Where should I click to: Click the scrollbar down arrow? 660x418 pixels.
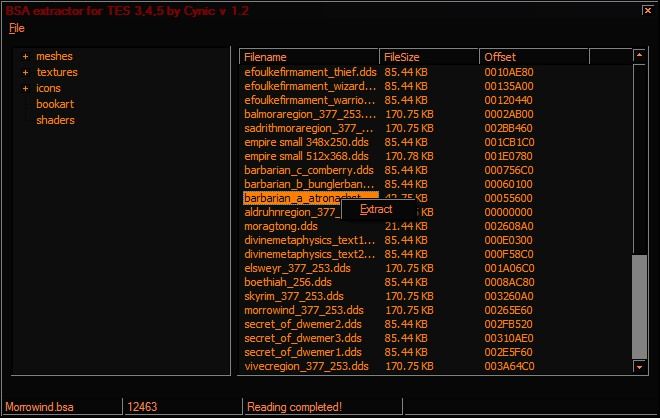[639, 367]
